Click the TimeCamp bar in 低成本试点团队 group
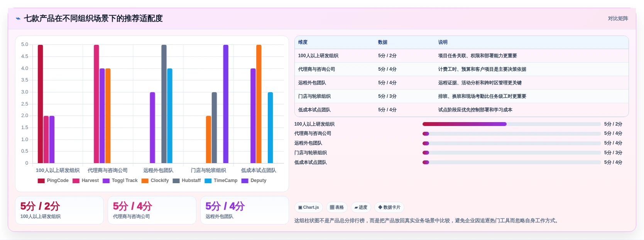Image resolution: width=644 pixels, height=240 pixels. click(270, 128)
